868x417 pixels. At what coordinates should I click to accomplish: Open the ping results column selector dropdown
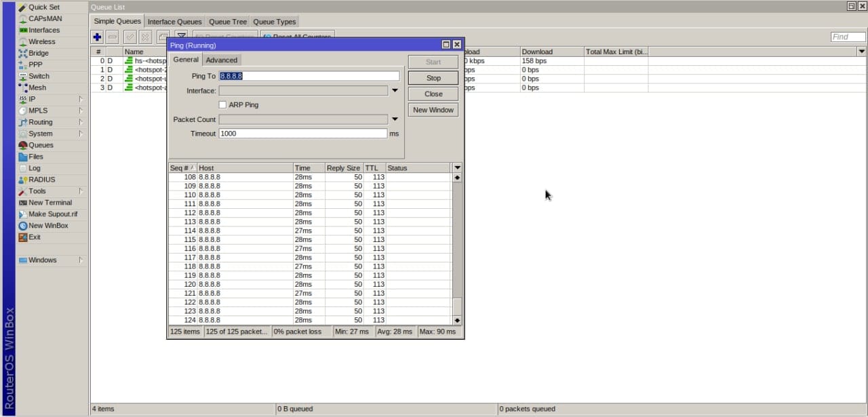[x=457, y=168]
